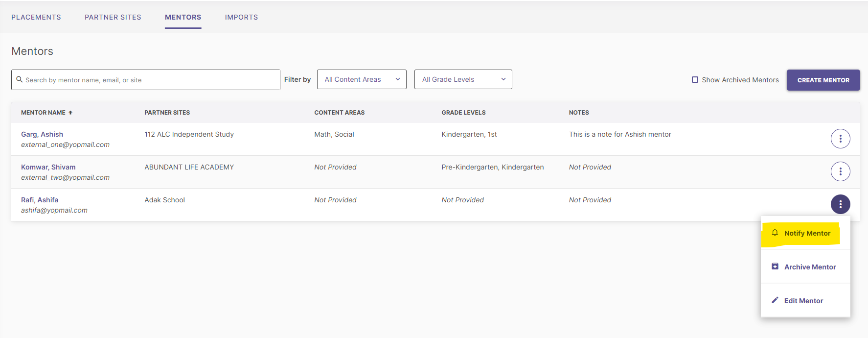This screenshot has width=868, height=338.
Task: Choose Notify Mentor from the menu
Action: pos(805,233)
